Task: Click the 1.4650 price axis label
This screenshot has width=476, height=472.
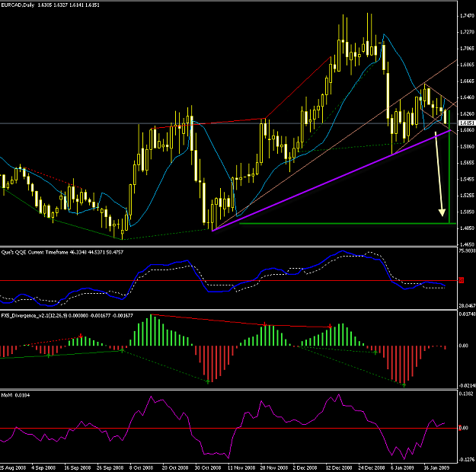Action: coord(467,244)
